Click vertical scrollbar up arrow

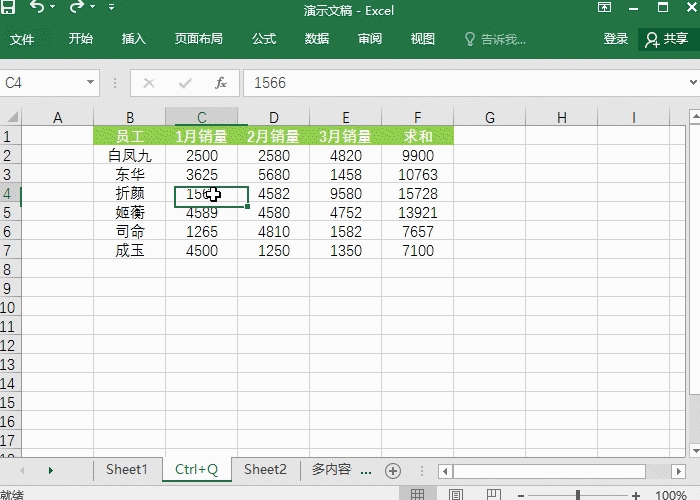695,118
